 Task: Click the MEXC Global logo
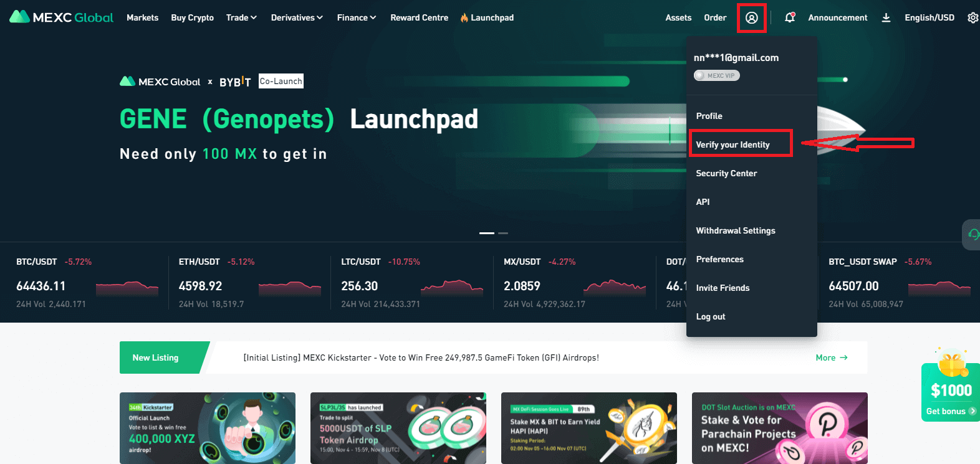(62, 17)
